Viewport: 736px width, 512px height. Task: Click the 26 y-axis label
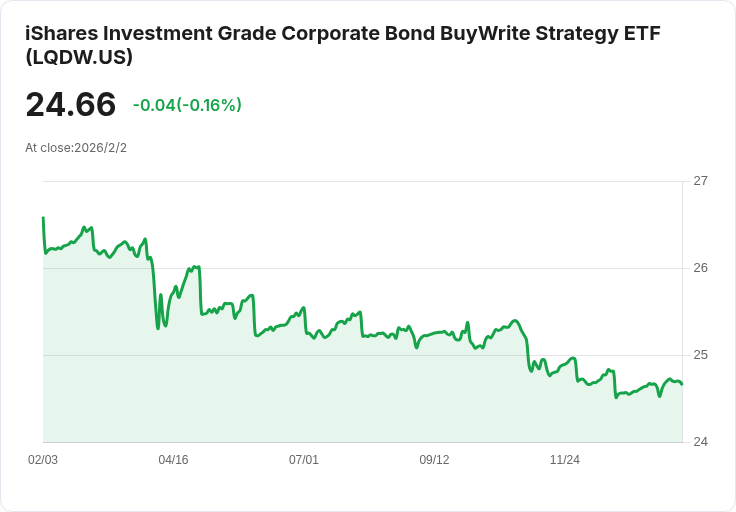click(x=700, y=268)
